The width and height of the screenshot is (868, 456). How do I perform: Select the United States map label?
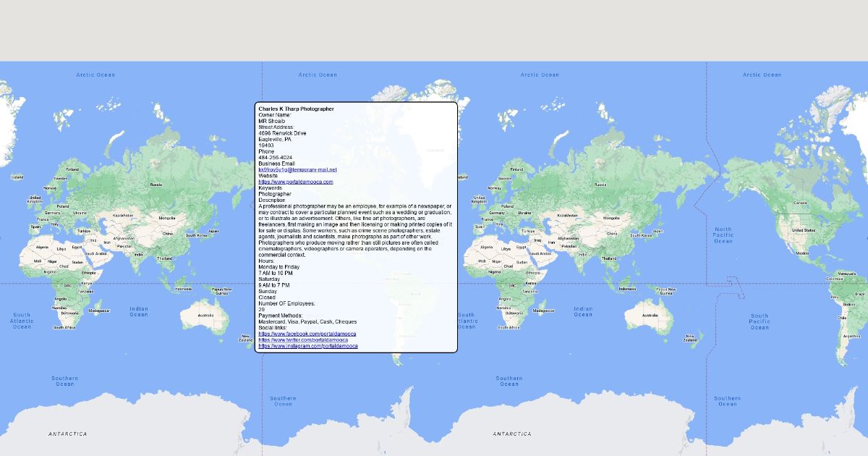click(802, 230)
